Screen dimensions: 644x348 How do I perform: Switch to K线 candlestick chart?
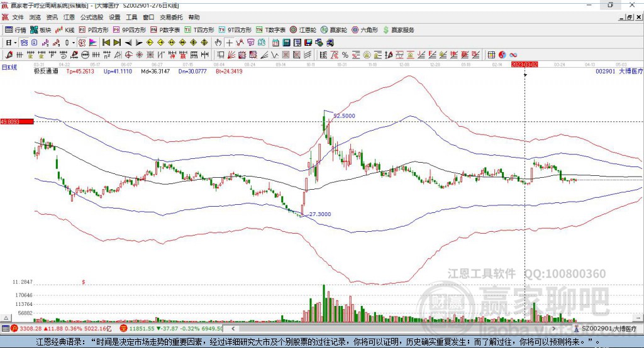65,30
